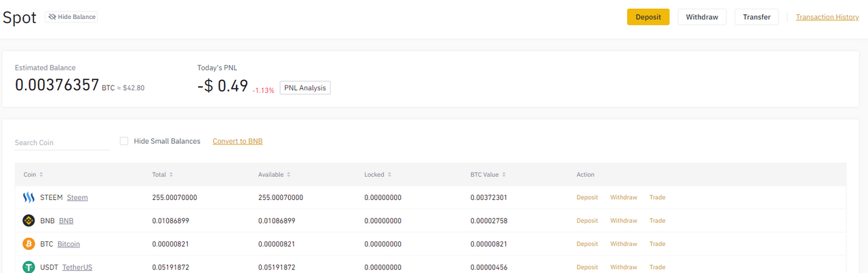Enable Hide Small Balances checkbox
Image resolution: width=868 pixels, height=273 pixels.
coord(124,141)
